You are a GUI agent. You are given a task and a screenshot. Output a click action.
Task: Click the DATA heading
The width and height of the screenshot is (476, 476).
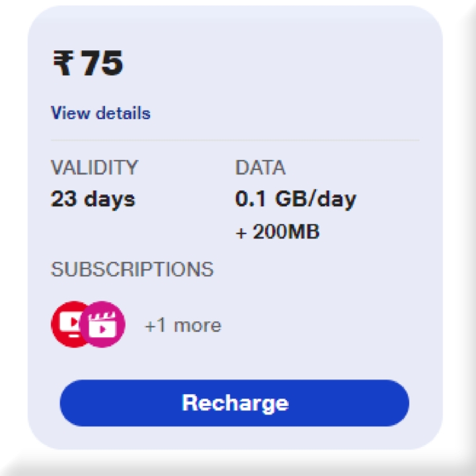pos(260,168)
